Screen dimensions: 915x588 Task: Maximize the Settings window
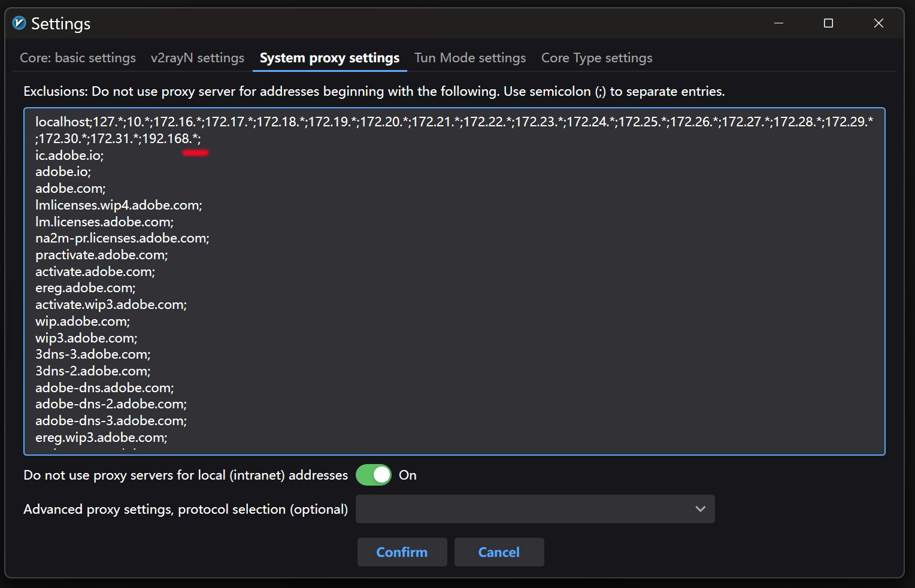(828, 23)
